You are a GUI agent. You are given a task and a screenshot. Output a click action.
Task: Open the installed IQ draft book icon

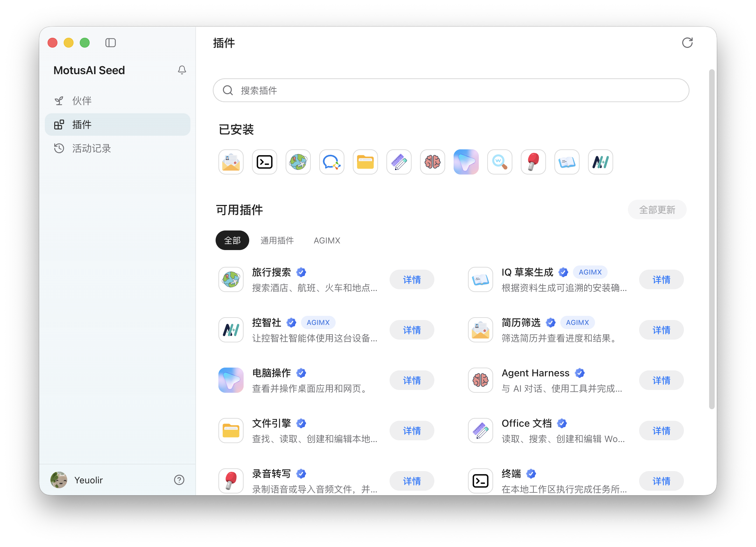(567, 162)
